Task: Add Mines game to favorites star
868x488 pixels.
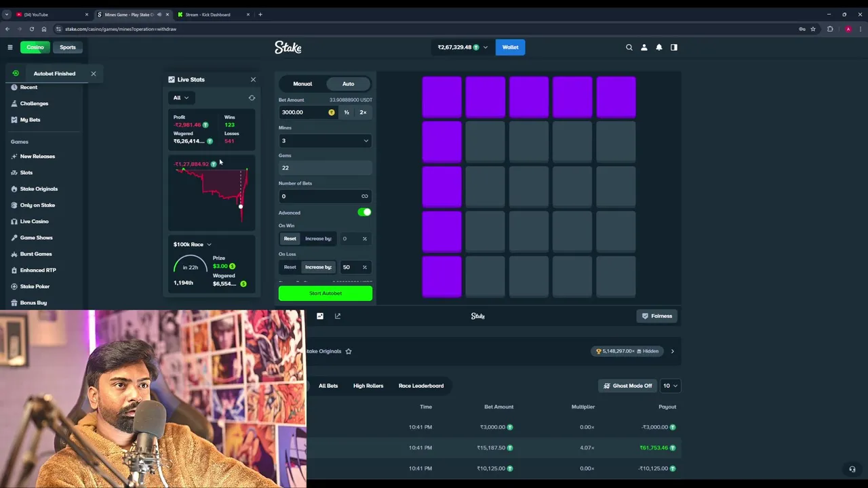Action: [349, 351]
